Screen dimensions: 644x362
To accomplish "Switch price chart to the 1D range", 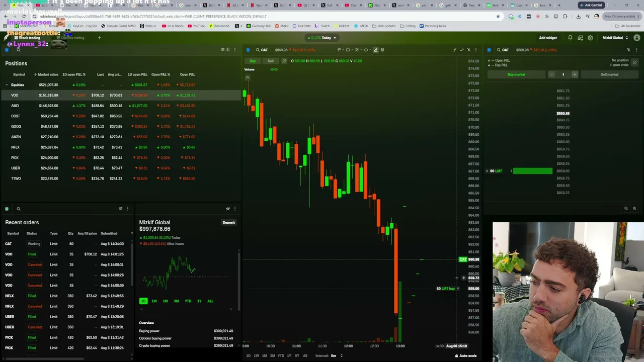I will click(248, 355).
